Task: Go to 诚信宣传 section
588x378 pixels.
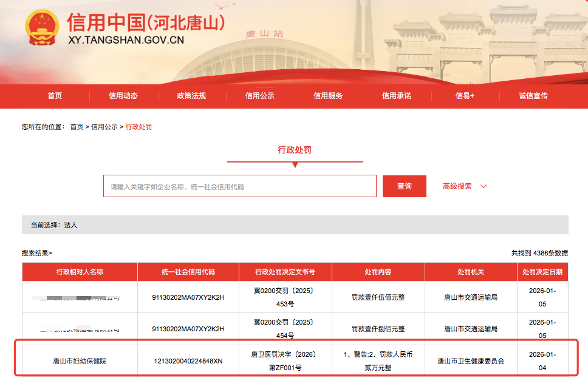Action: click(x=533, y=96)
